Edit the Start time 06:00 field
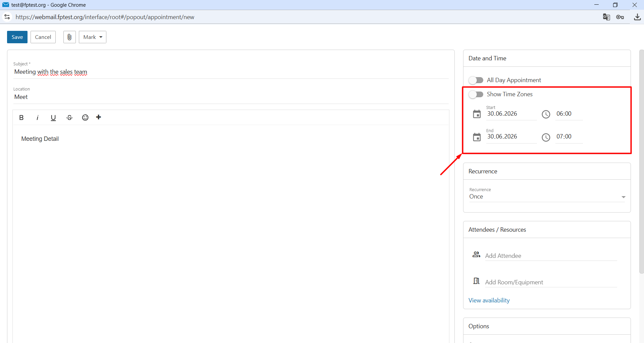Viewport: 644px width, 343px height. pos(569,114)
